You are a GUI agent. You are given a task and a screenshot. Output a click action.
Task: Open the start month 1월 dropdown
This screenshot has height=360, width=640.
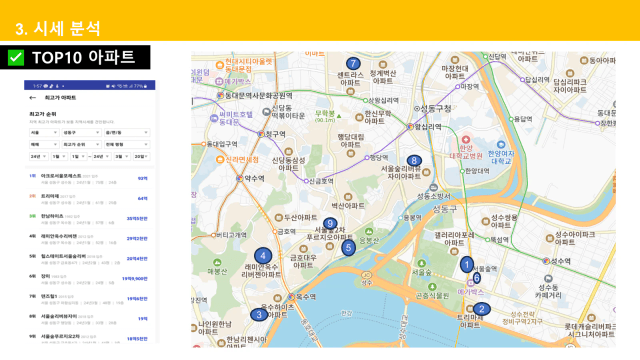coord(59,156)
